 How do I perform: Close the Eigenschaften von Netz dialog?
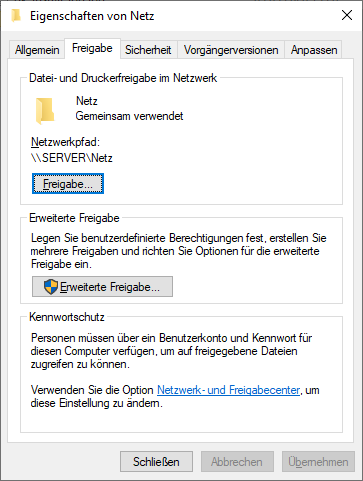tap(347, 15)
